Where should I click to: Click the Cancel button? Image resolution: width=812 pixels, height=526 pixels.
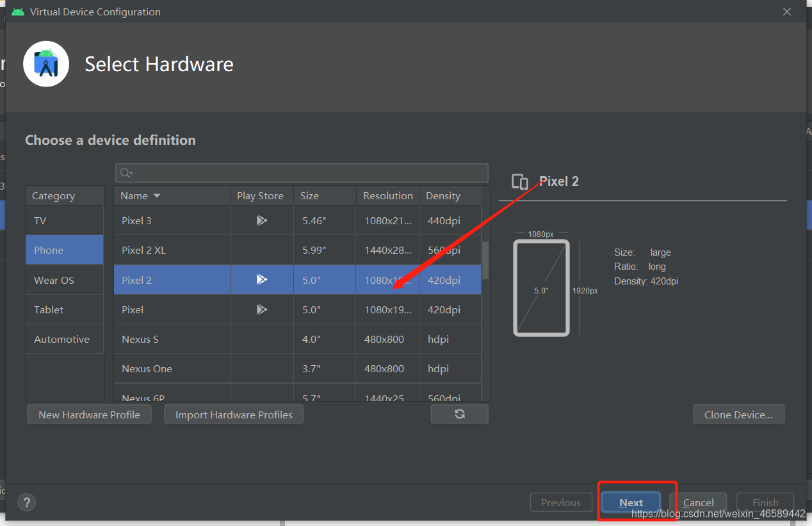[698, 502]
